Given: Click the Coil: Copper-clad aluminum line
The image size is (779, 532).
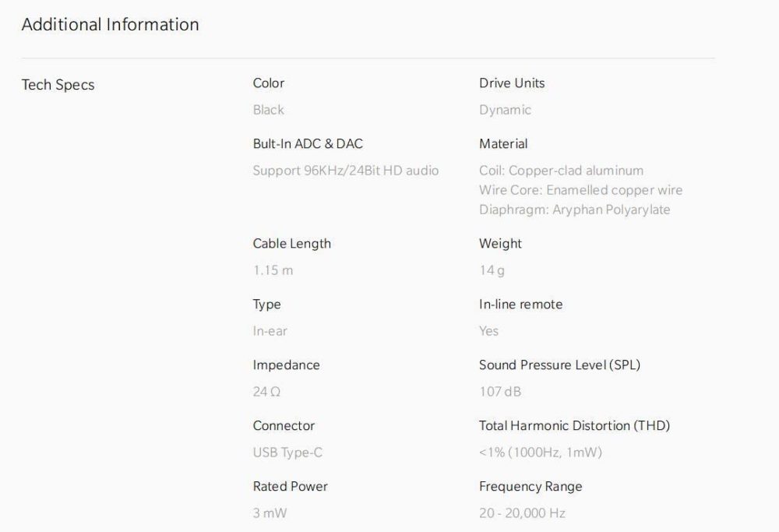Looking at the screenshot, I should [x=561, y=171].
